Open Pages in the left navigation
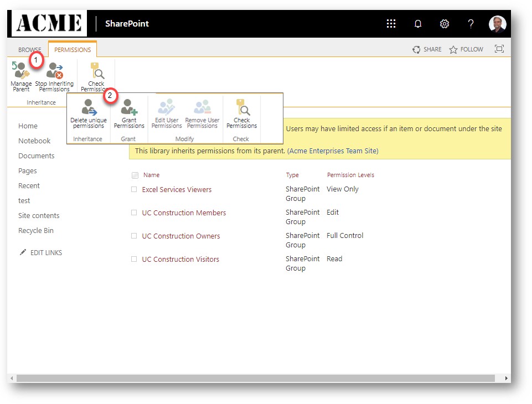Screen dimensions: 532x404 pos(28,170)
